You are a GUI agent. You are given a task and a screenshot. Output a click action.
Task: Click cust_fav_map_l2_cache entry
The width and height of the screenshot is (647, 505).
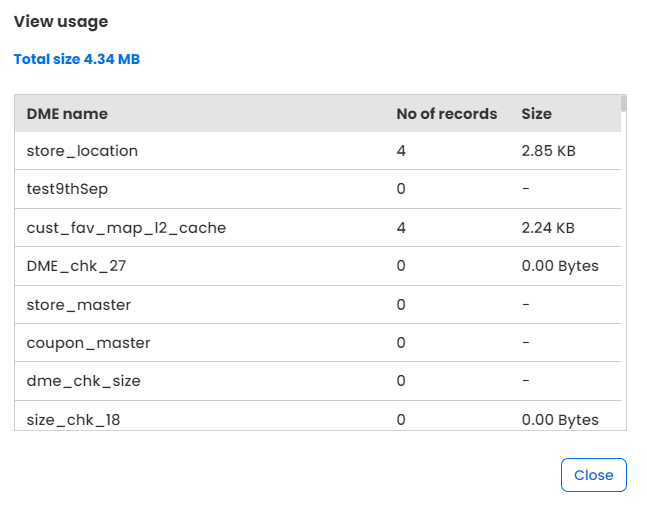(126, 228)
